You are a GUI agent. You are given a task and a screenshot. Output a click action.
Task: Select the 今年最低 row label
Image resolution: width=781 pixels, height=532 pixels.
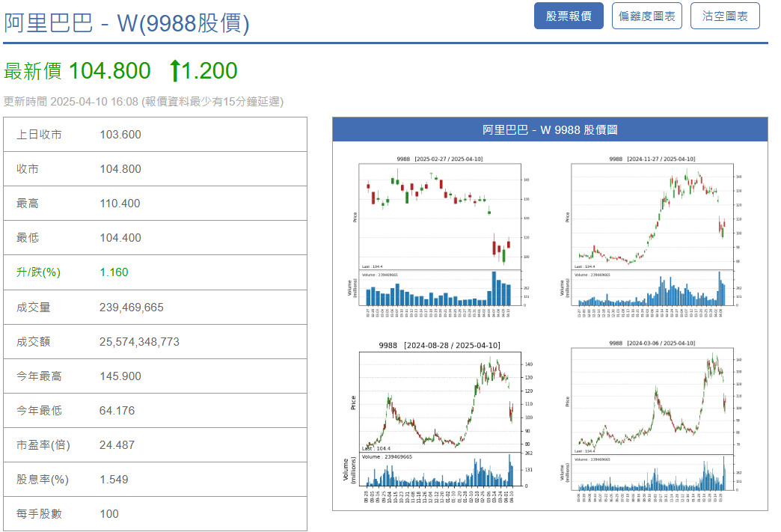[40, 411]
